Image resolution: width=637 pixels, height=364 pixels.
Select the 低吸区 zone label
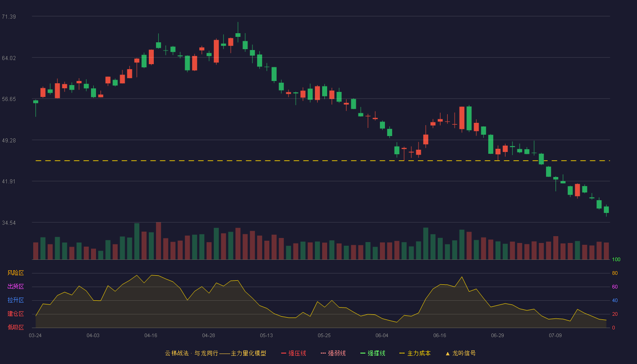point(15,328)
